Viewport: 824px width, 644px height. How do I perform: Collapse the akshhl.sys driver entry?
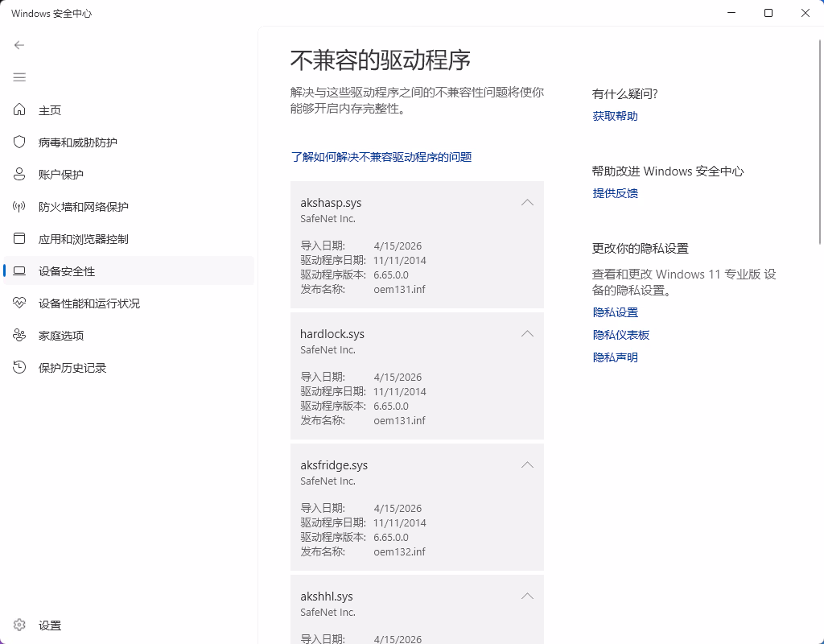coord(527,597)
